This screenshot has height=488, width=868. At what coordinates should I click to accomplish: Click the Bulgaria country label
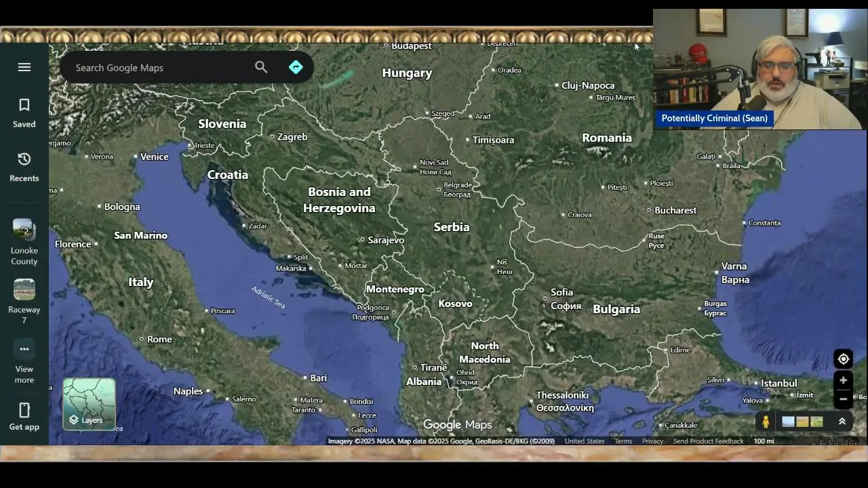616,309
